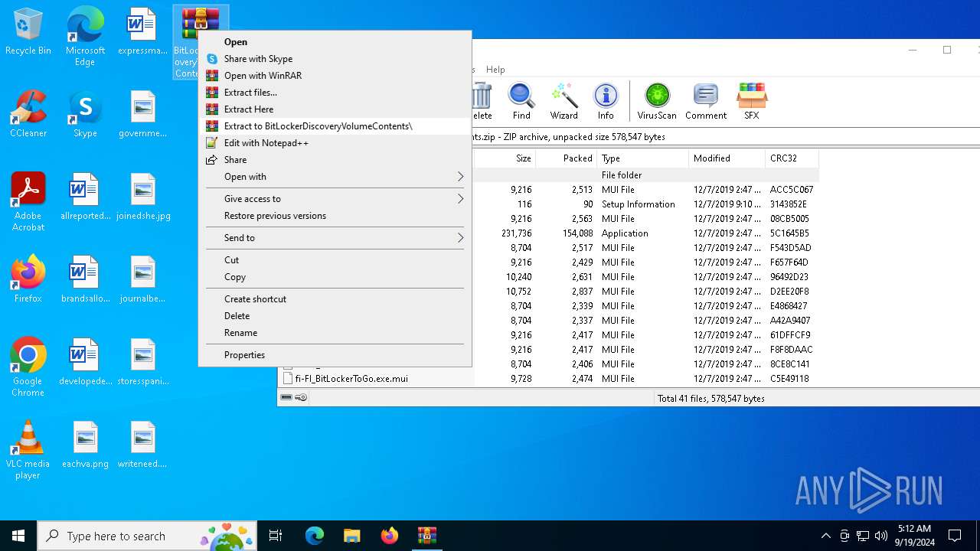Select the writeneed image file icon
Viewport: 980px width, 551px height.
coord(142,445)
